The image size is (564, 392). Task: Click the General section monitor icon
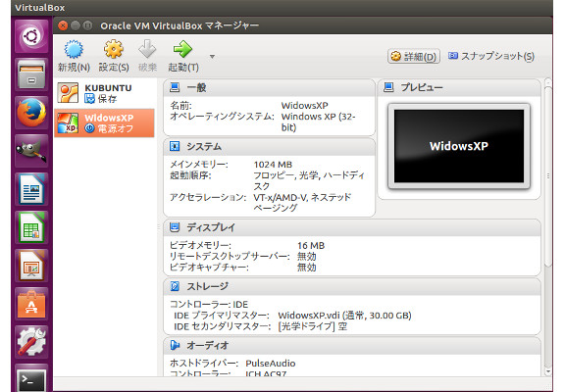click(175, 87)
